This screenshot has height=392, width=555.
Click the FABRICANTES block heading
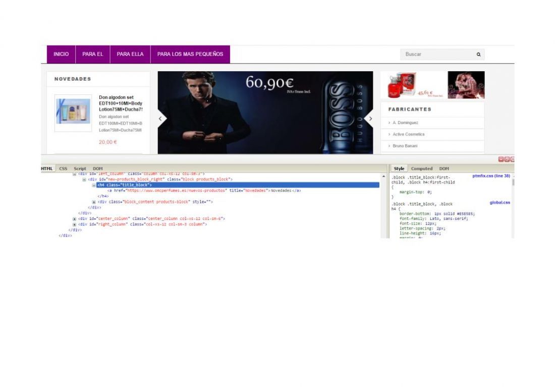pos(410,109)
